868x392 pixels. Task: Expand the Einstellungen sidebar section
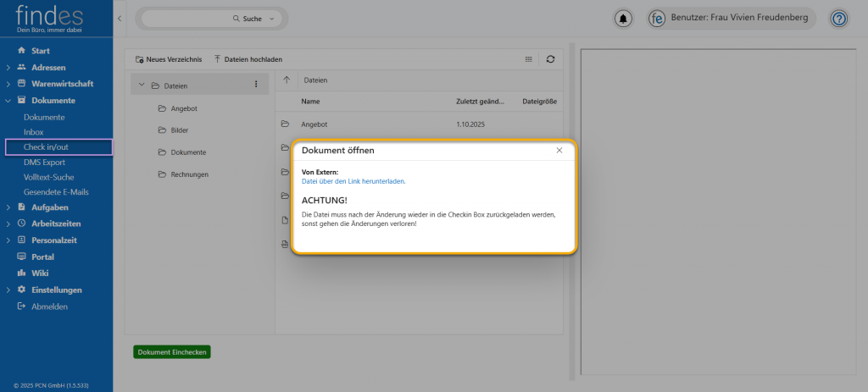pyautogui.click(x=8, y=290)
